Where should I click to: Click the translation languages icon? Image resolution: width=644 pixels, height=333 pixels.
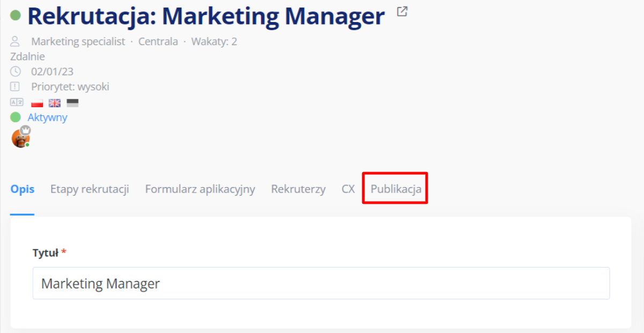[x=17, y=102]
